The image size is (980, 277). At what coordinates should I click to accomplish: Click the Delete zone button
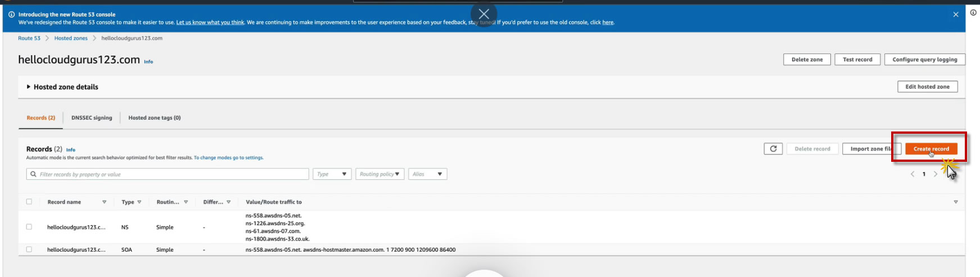coord(807,60)
